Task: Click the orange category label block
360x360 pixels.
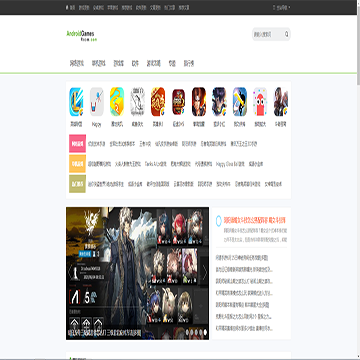Action: (77, 164)
